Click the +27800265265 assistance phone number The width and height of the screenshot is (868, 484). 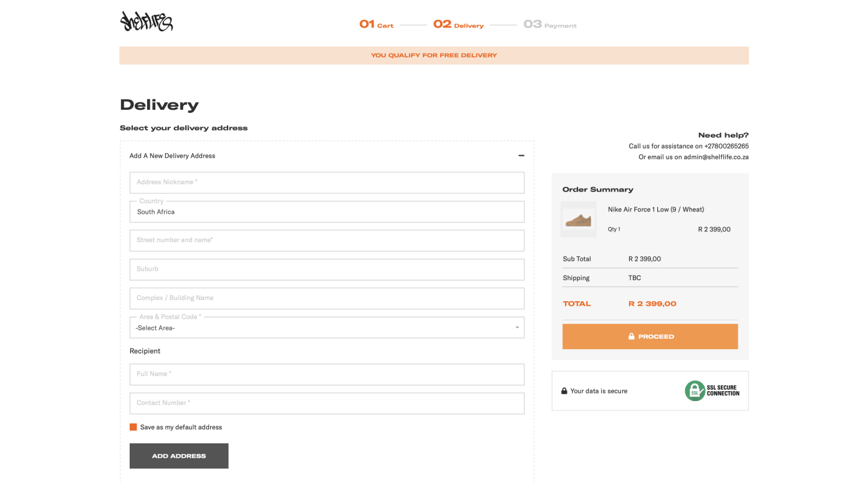[x=726, y=146]
